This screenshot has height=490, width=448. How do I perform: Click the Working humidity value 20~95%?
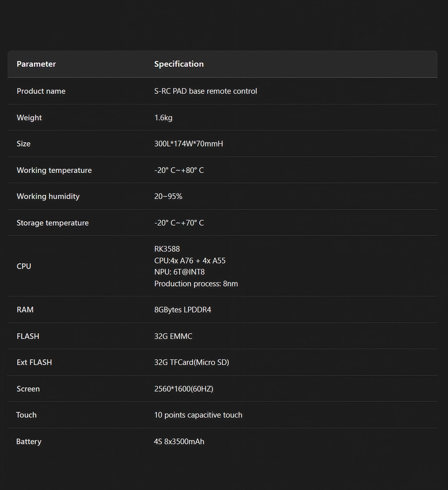[x=168, y=196]
